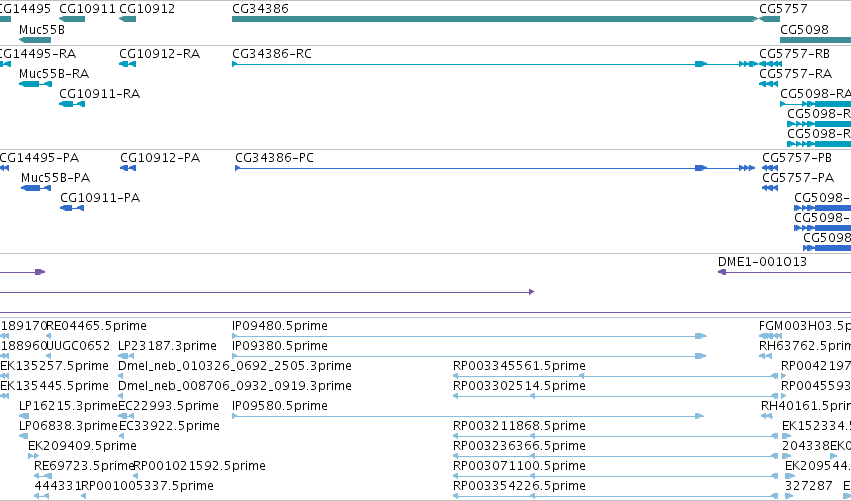
Task: Select the EK135445.5prime EST label
Action: tap(54, 386)
